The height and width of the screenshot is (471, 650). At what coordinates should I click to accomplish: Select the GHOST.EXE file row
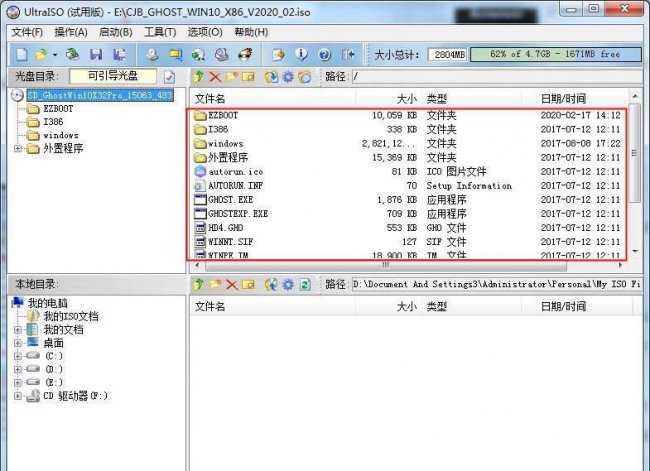(408, 200)
